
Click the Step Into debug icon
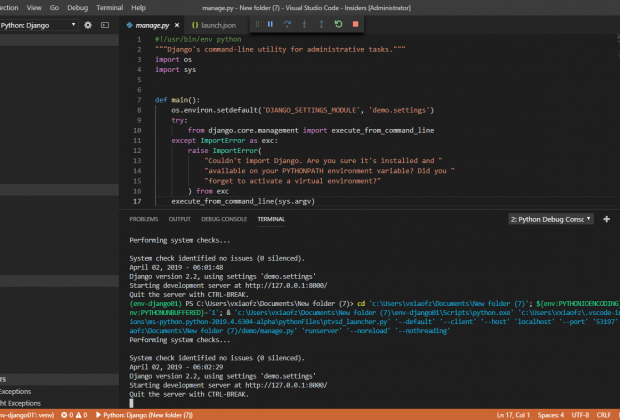click(304, 24)
